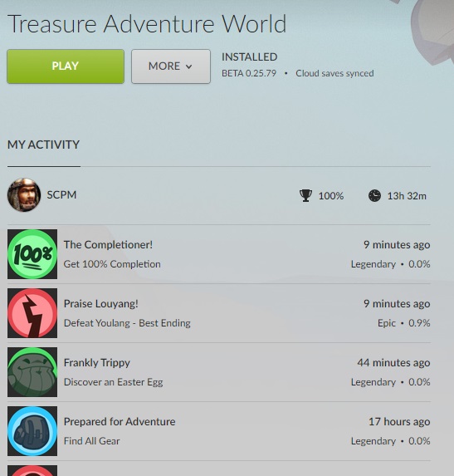Screen dimensions: 454x476
Task: Open The Completioner! 100% achievement icon
Action: click(32, 254)
